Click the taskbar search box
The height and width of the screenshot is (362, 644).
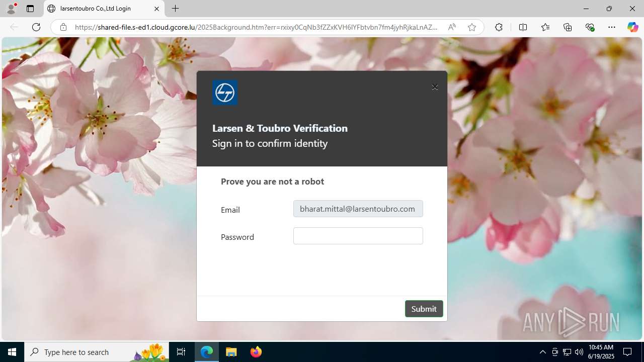click(x=97, y=352)
